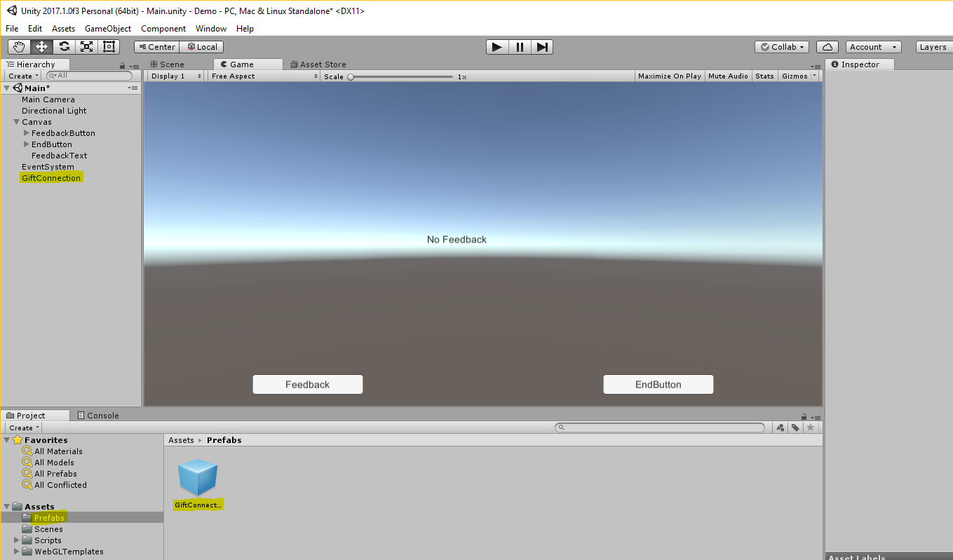Click the Feedback button in Game view
This screenshot has height=560, width=953.
click(308, 385)
